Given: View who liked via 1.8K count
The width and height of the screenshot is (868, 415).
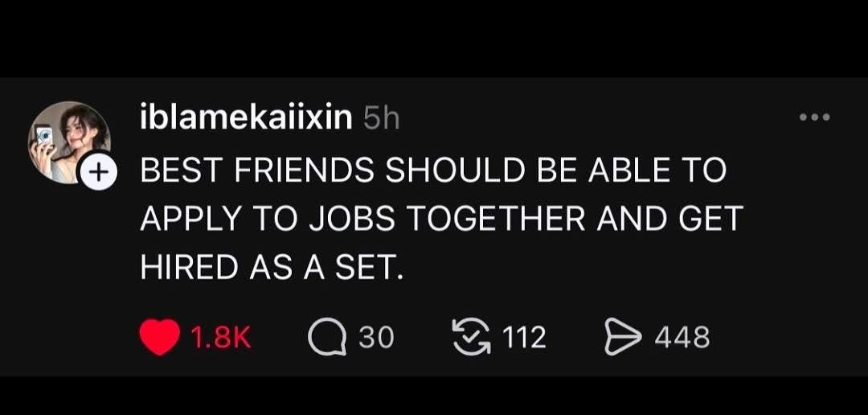Looking at the screenshot, I should tap(221, 338).
